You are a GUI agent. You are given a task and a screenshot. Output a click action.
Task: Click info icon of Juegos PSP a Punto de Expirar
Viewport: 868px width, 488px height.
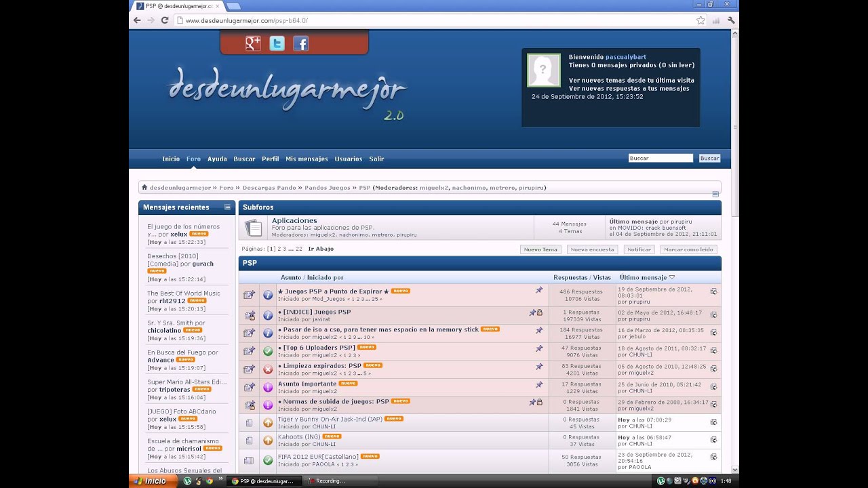point(268,295)
